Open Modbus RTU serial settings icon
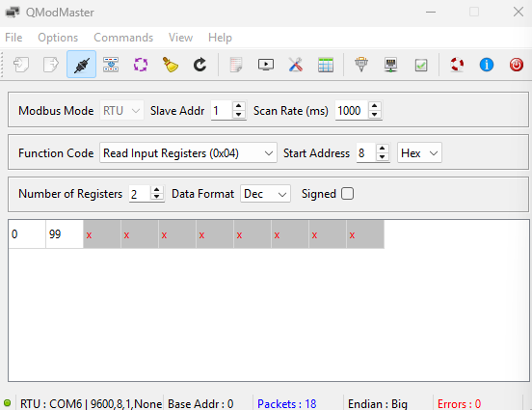Viewport: 532px width, 410px height. tap(361, 65)
